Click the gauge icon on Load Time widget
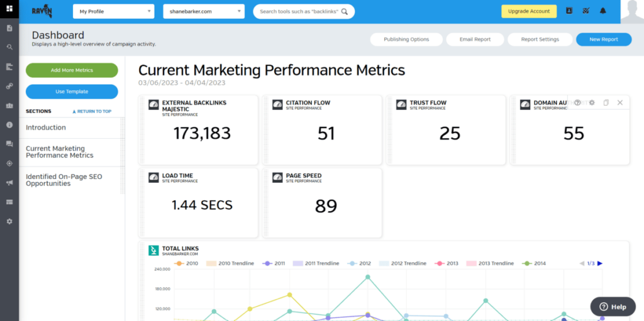644x321 pixels. point(153,177)
